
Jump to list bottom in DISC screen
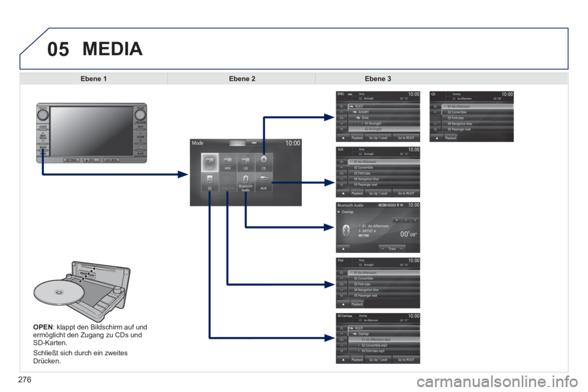click(x=341, y=129)
